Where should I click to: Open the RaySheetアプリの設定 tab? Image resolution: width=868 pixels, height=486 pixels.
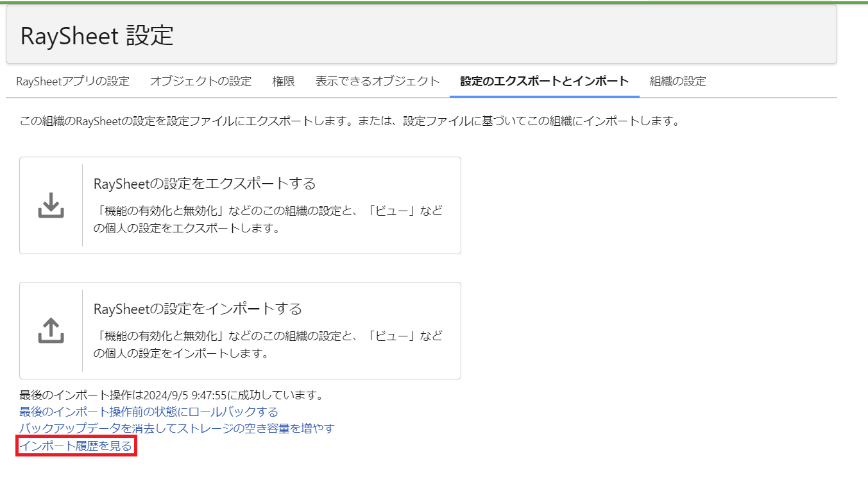tap(72, 82)
